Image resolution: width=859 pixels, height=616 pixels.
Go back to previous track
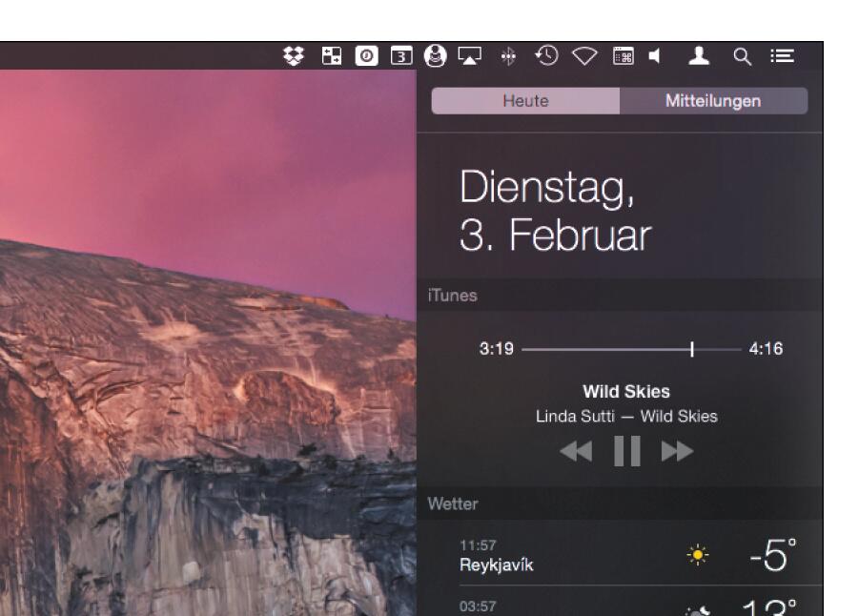(x=576, y=452)
